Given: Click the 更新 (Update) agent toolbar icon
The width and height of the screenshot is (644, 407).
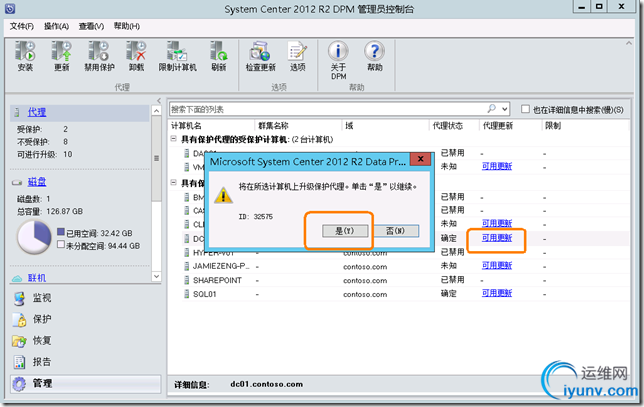Looking at the screenshot, I should [x=62, y=56].
